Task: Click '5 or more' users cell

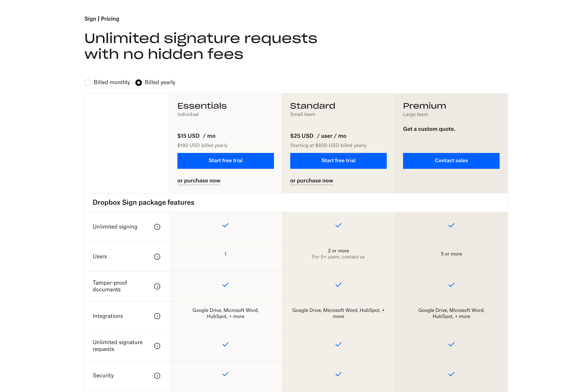Action: 451,254
